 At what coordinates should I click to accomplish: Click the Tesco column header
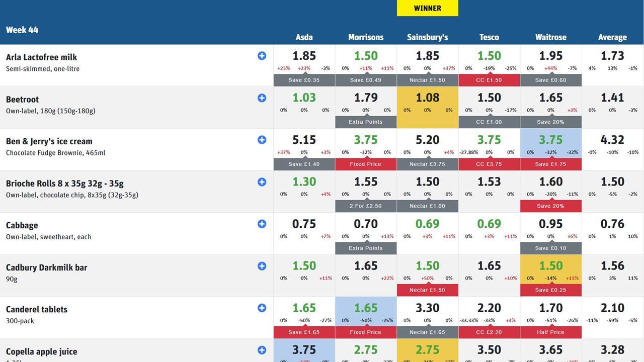[489, 37]
